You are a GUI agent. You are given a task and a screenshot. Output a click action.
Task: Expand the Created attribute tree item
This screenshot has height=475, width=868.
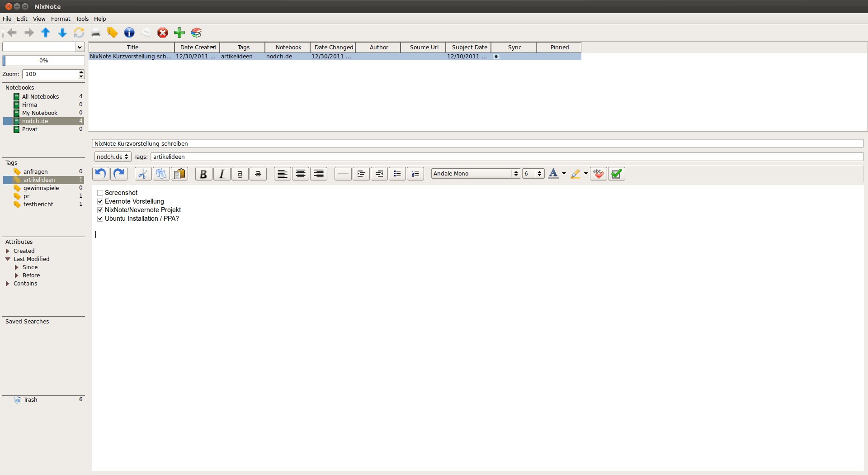click(x=8, y=251)
